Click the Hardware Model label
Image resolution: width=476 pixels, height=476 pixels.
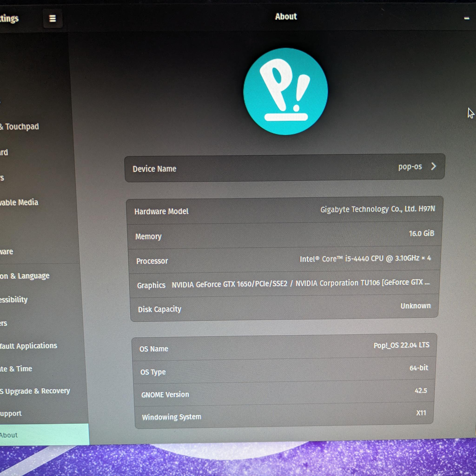click(161, 212)
